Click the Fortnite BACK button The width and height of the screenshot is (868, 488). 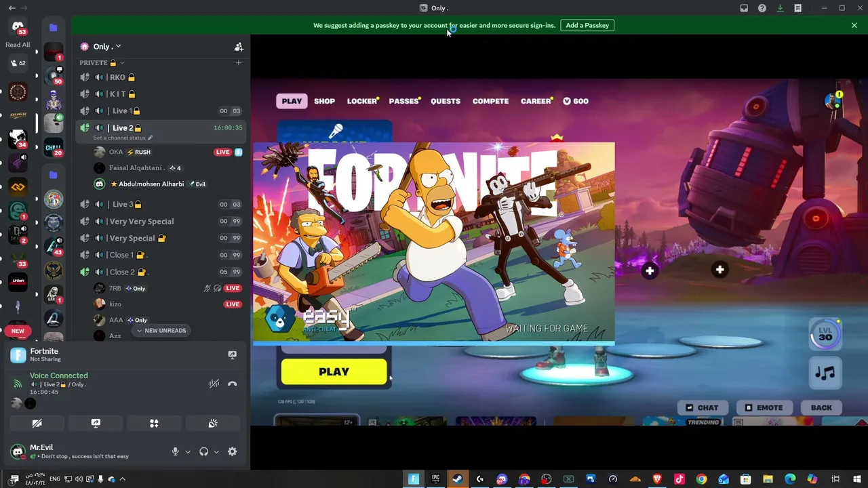click(x=821, y=407)
